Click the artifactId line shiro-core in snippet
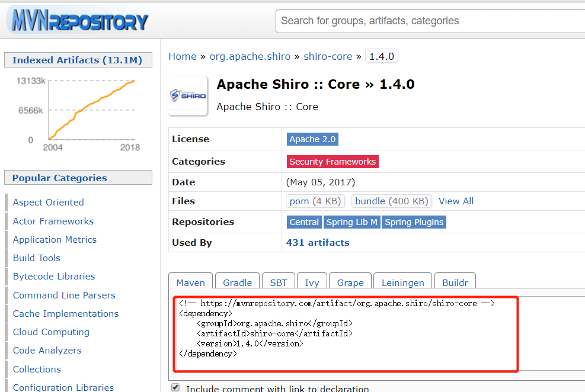Viewport: 585px width, 392px height. (x=274, y=333)
